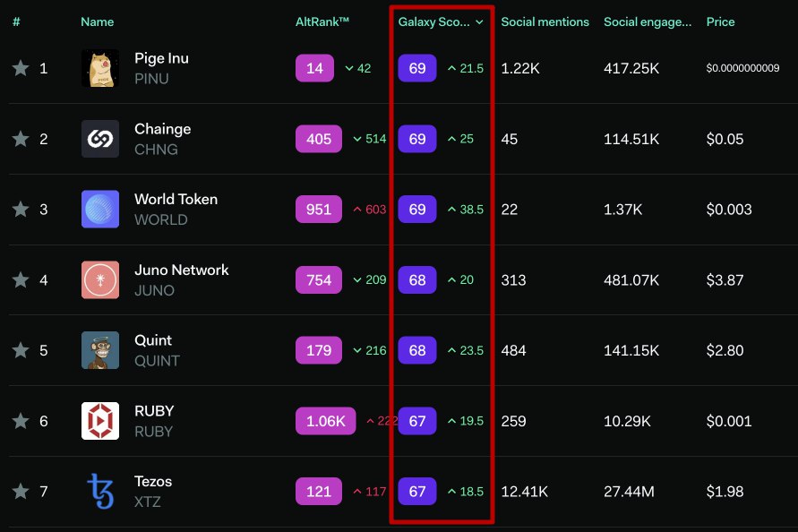Toggle favorite star for Tezos
Viewport: 798px width, 532px height.
pyautogui.click(x=21, y=492)
